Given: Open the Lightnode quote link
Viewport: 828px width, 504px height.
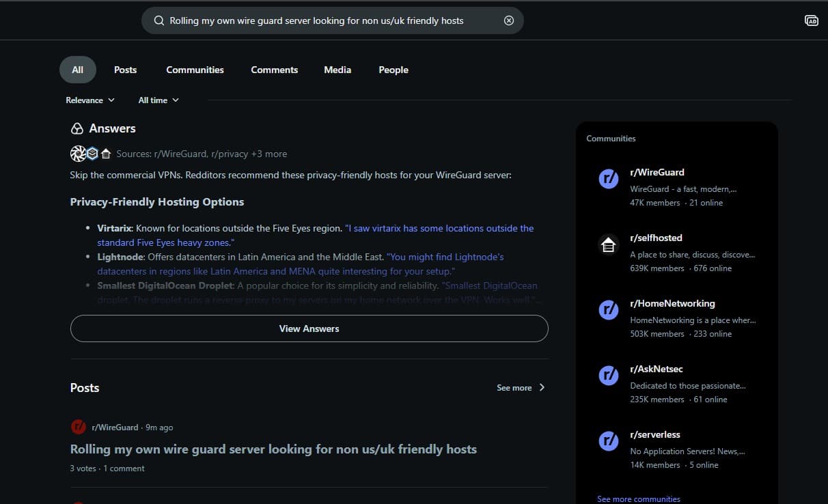Looking at the screenshot, I should pos(301,264).
